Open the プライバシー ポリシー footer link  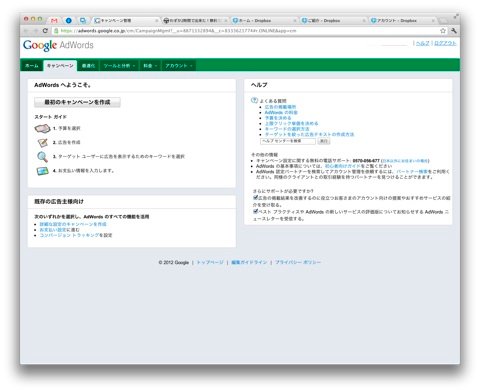298,262
